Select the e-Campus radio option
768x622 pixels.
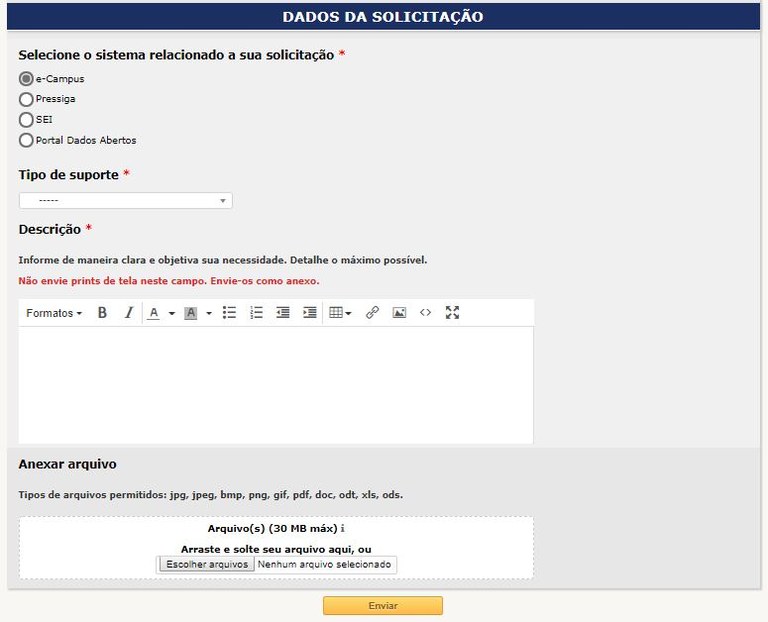(x=27, y=78)
